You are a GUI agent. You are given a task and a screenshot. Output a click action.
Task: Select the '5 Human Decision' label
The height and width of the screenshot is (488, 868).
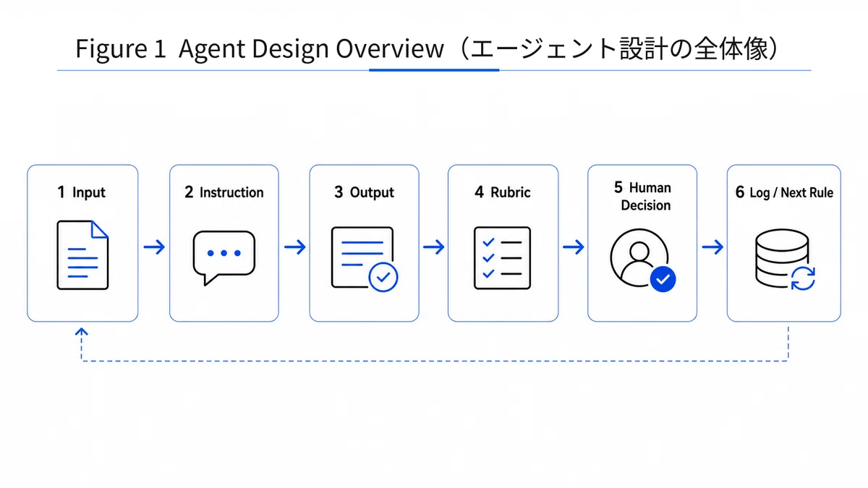click(642, 197)
